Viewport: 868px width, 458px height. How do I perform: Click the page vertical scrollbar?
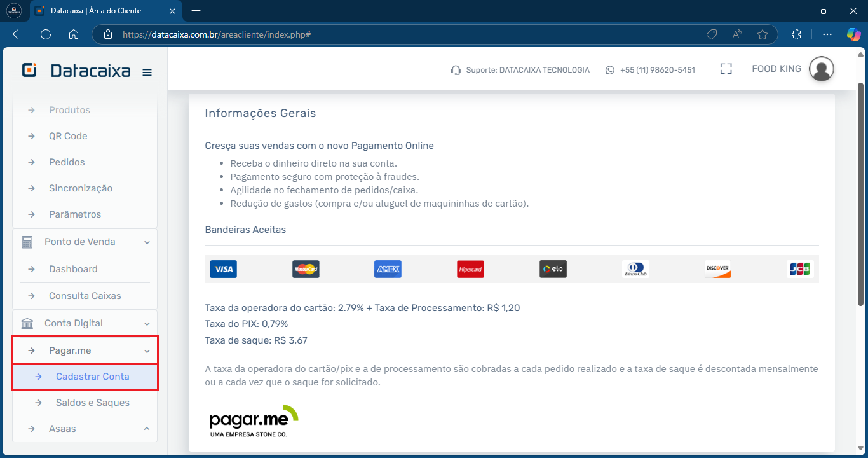pos(862,191)
